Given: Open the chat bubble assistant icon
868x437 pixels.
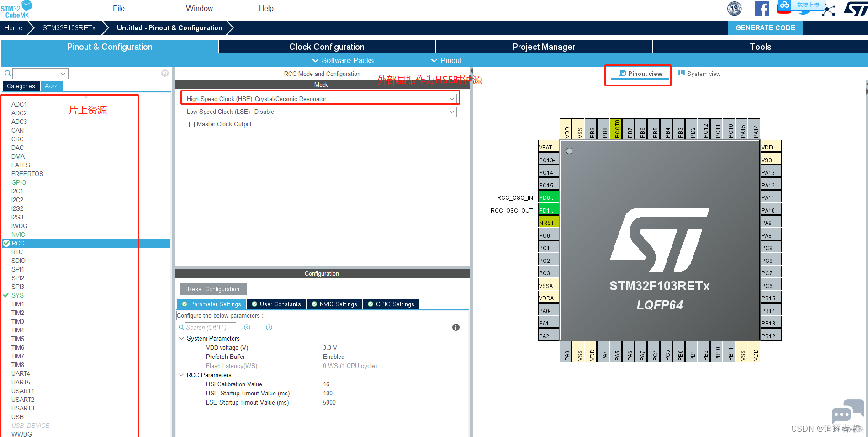Looking at the screenshot, I should (848, 411).
